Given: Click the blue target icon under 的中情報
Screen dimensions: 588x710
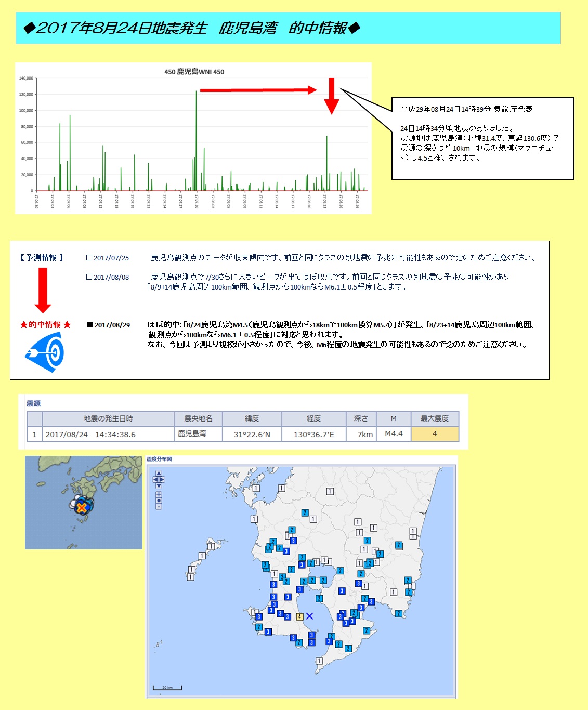Looking at the screenshot, I should point(45,352).
